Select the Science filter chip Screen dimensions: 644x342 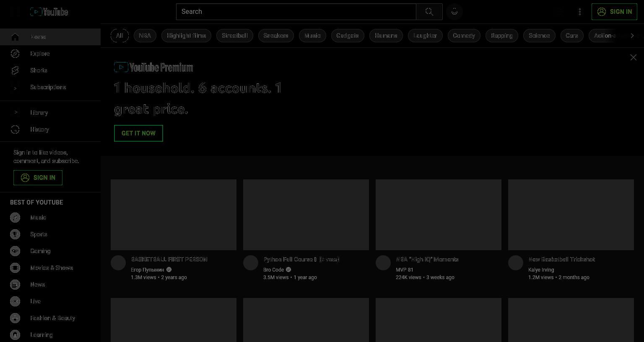click(x=539, y=36)
